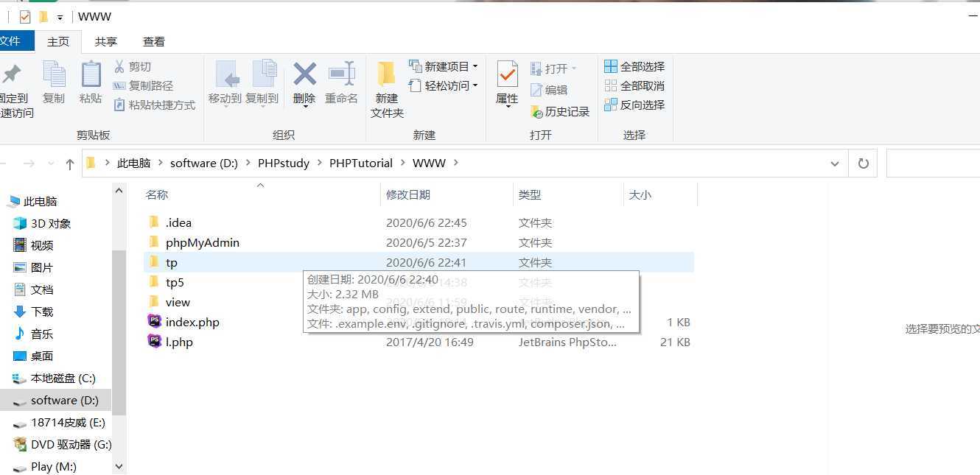Open the Properties (属性) checkmark icon
The image size is (980, 475).
(507, 74)
